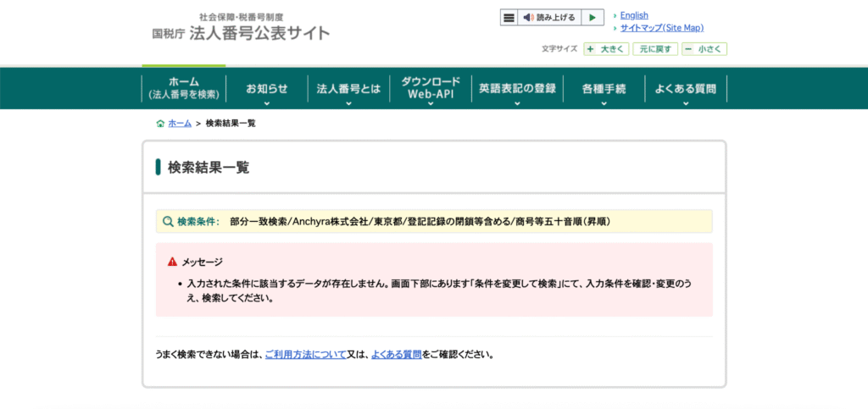Click the breadcrumb home house icon

[x=160, y=124]
